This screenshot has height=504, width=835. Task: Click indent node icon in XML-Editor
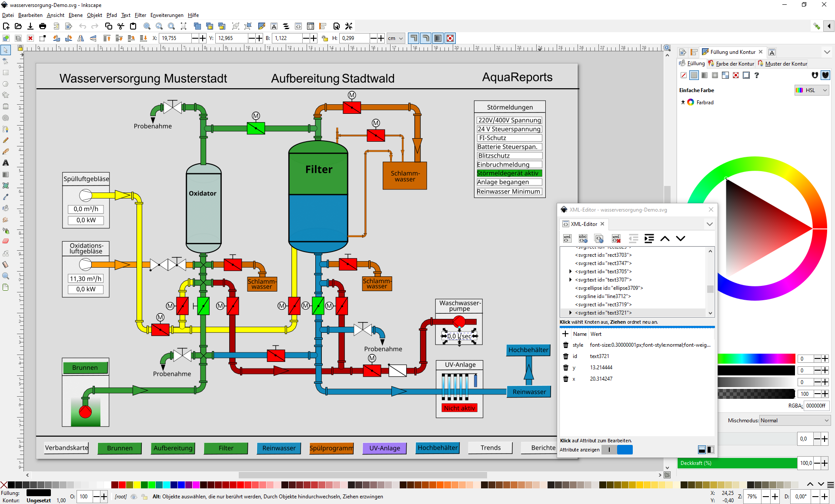(649, 239)
